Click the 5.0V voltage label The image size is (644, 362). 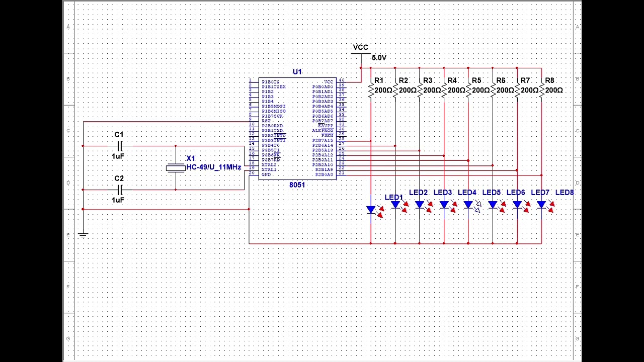pyautogui.click(x=379, y=58)
